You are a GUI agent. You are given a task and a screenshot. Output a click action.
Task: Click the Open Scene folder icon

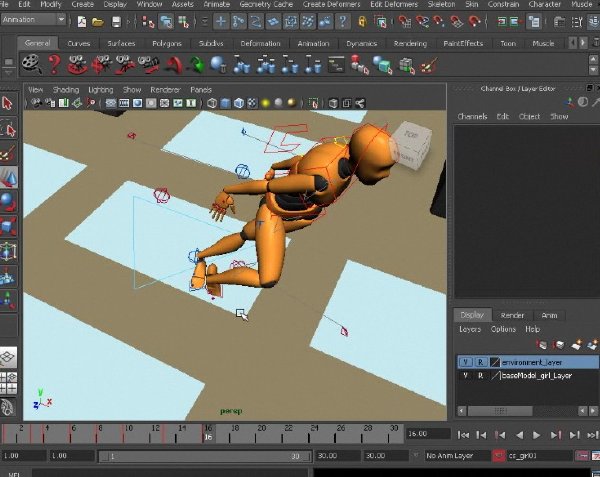[x=98, y=22]
